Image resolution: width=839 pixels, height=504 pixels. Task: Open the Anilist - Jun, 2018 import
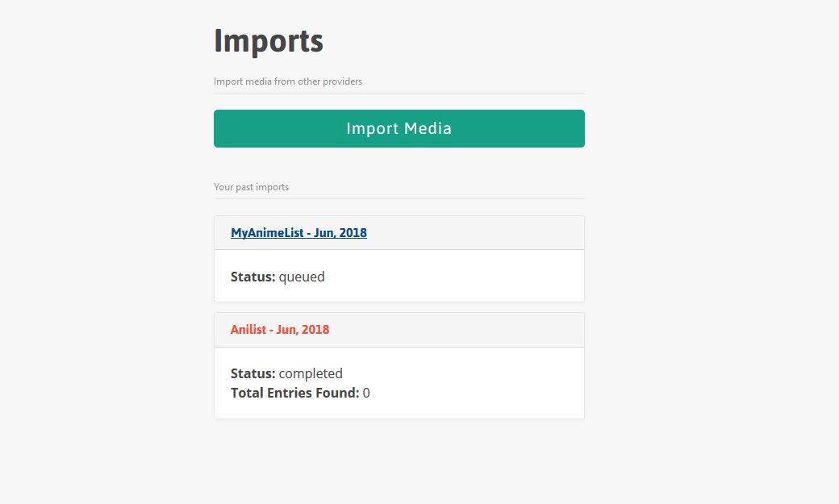tap(280, 330)
